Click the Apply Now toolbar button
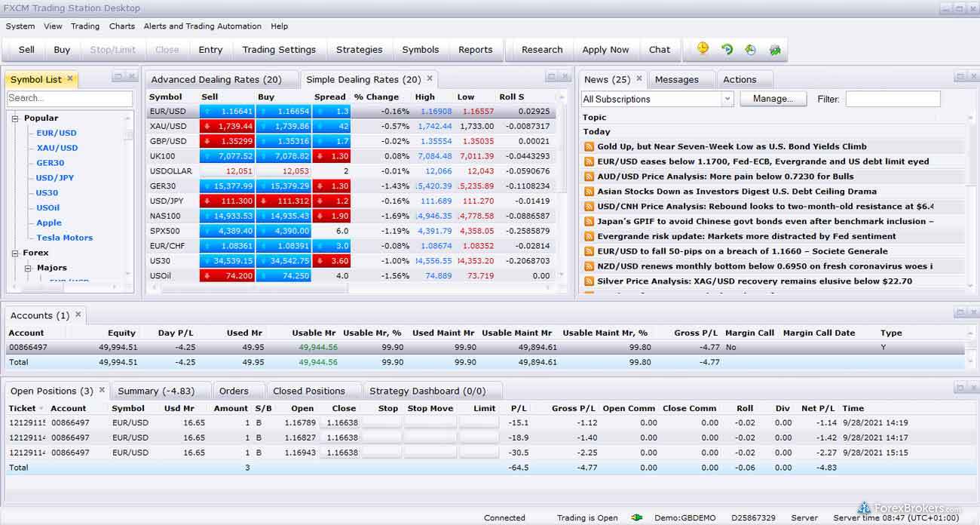 (605, 50)
